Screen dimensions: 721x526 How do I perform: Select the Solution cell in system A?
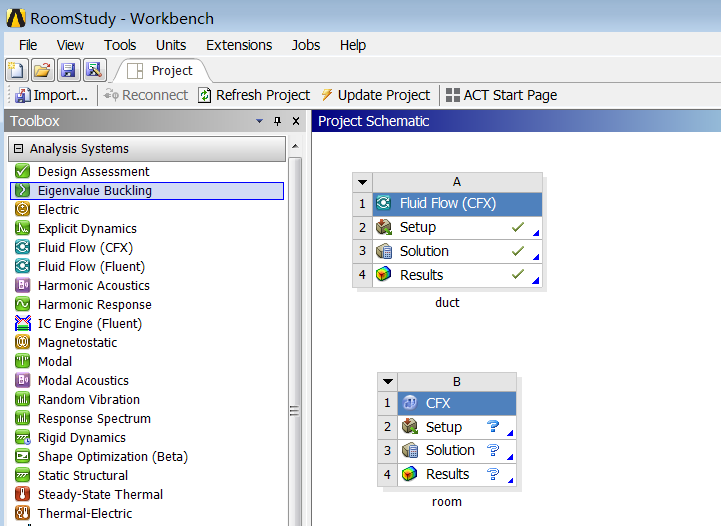click(x=457, y=252)
